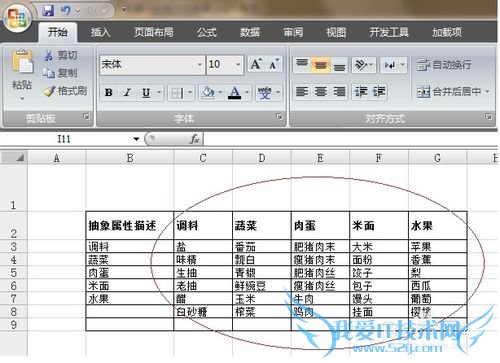
Task: Increase the cell indent
Action: (x=379, y=91)
